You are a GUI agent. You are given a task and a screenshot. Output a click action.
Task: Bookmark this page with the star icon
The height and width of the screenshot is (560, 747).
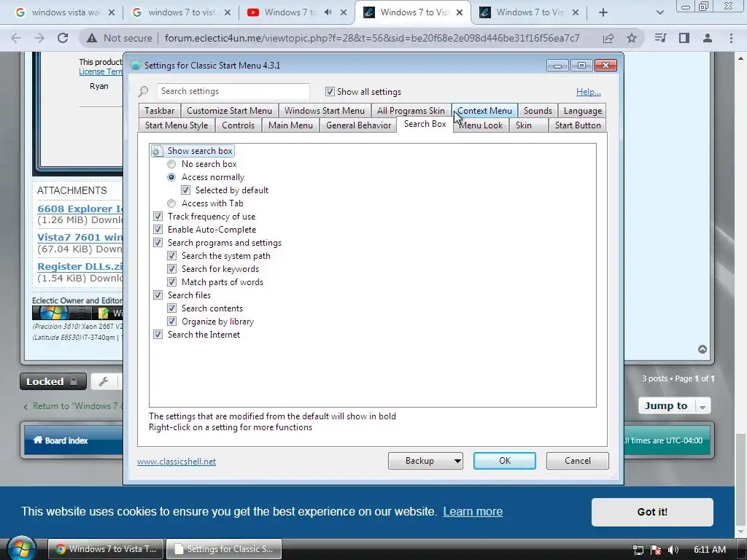632,38
